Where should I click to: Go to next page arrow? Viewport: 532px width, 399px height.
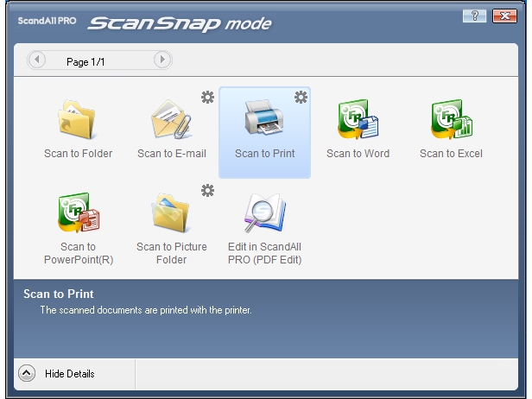click(161, 60)
